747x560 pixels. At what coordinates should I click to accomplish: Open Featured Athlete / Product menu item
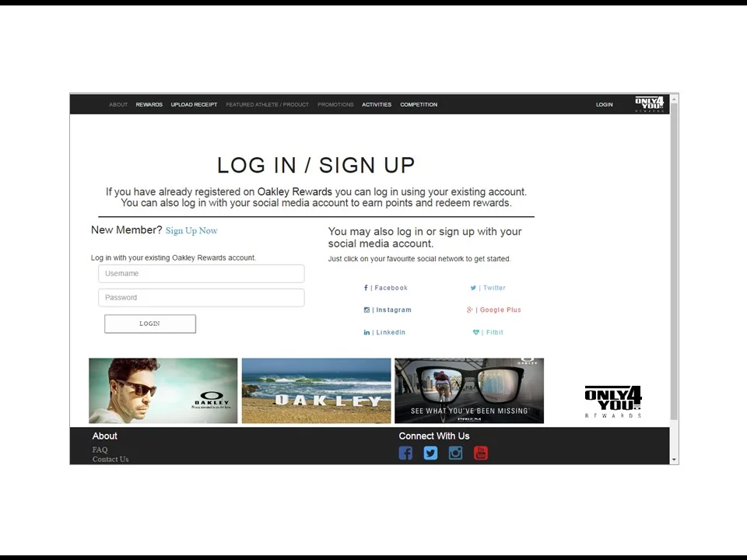267,104
